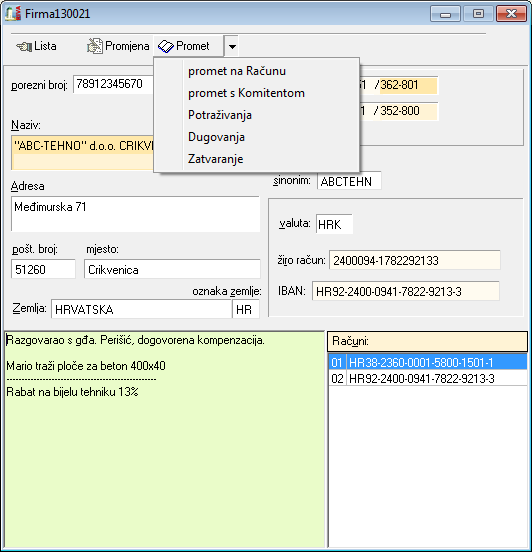Click the Adresa text field with Međimurska 71
The height and width of the screenshot is (552, 532).
tap(136, 214)
